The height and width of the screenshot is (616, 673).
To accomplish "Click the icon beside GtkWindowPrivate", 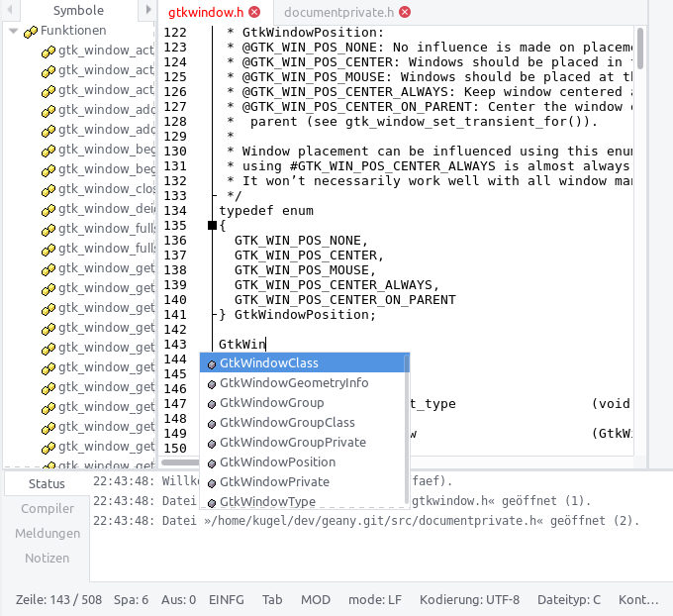I will point(212,483).
